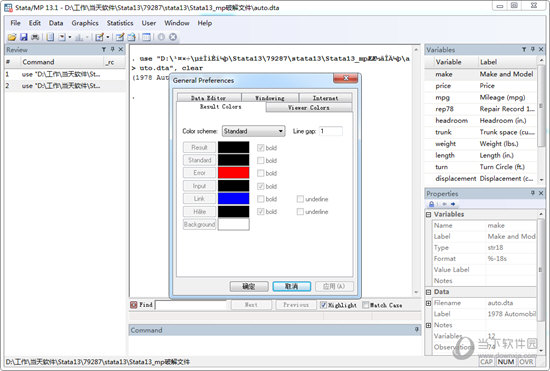Click the 取消 (Cancel) button
Screen dimensions: 550x371
(291, 286)
